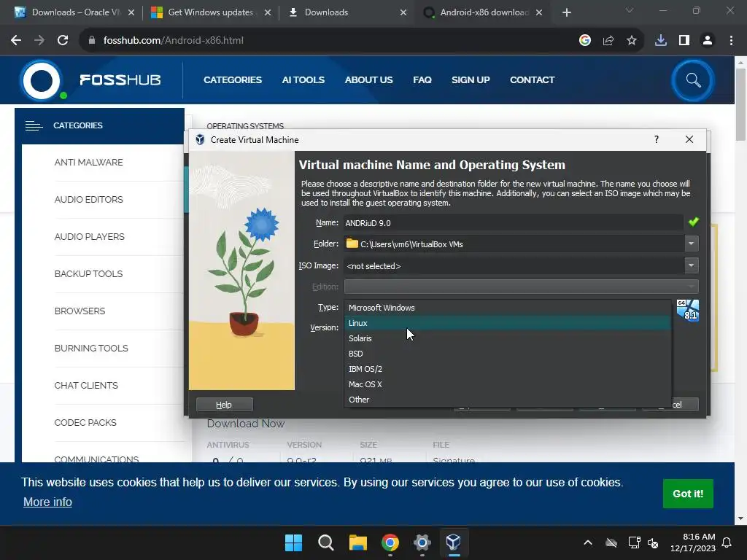The height and width of the screenshot is (560, 747).
Task: Pick Solaris from the Type list
Action: click(508, 338)
